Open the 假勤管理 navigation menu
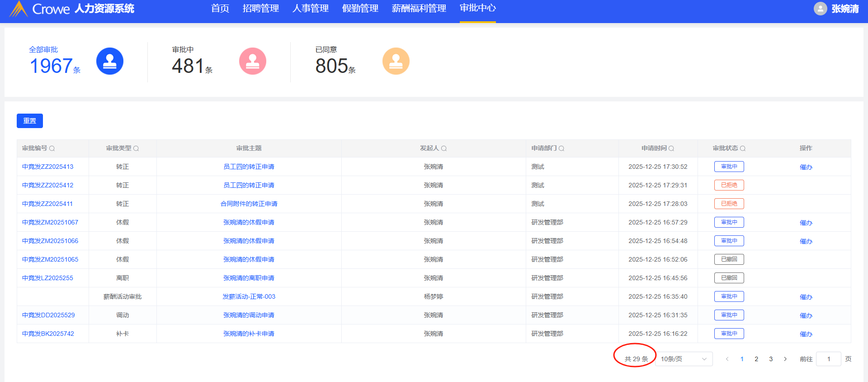Viewport: 868px width, 382px height. 360,9
